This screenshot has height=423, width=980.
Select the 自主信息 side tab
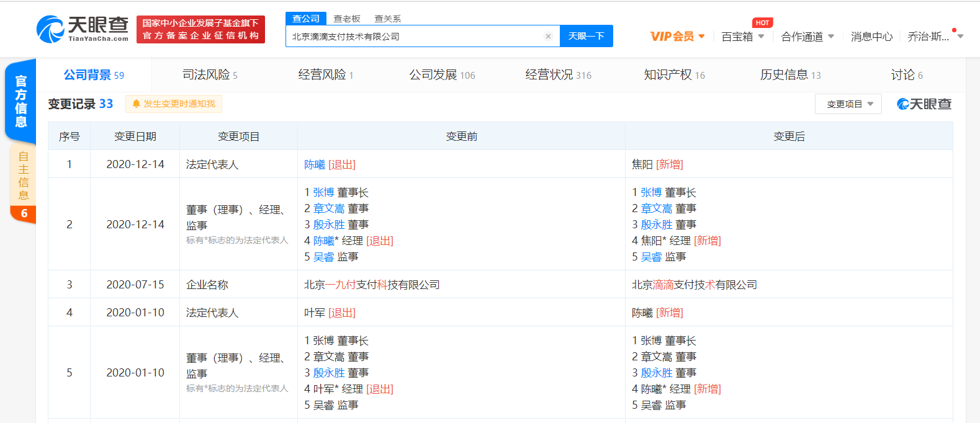coord(23,176)
